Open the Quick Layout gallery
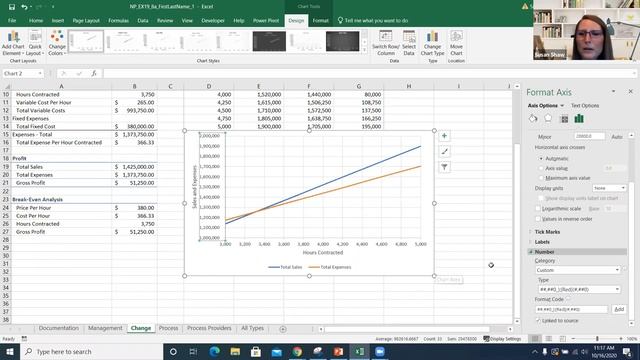This screenshot has height=360, width=640. coord(35,43)
